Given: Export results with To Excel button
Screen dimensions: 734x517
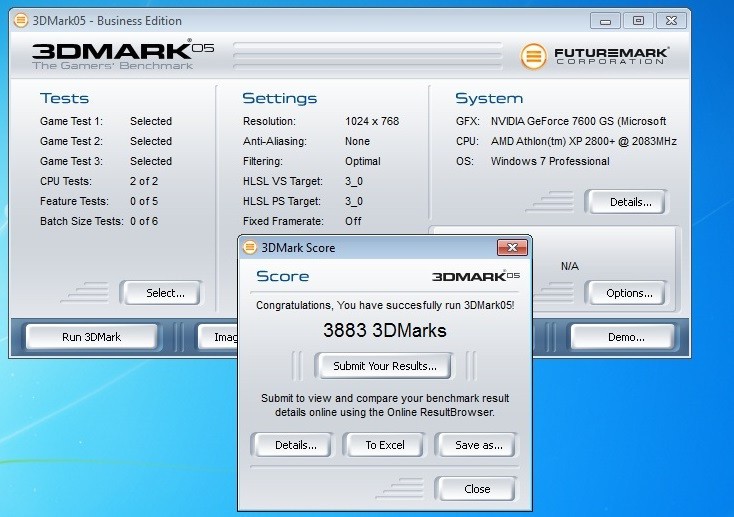Looking at the screenshot, I should pyautogui.click(x=384, y=445).
